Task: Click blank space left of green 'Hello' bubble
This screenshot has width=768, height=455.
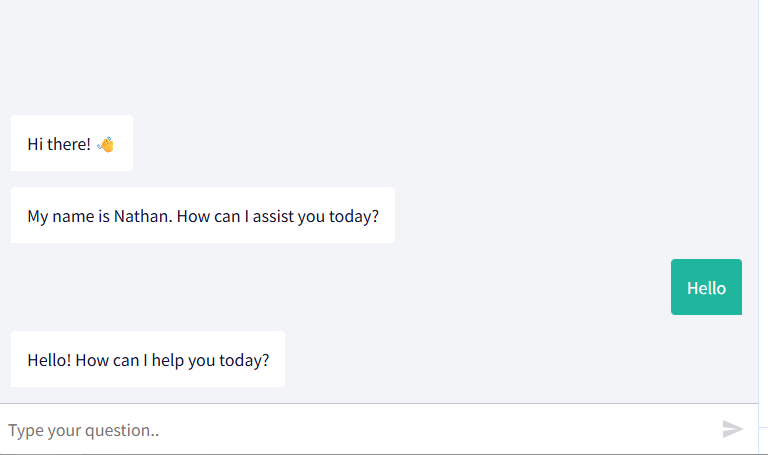Action: (400, 287)
